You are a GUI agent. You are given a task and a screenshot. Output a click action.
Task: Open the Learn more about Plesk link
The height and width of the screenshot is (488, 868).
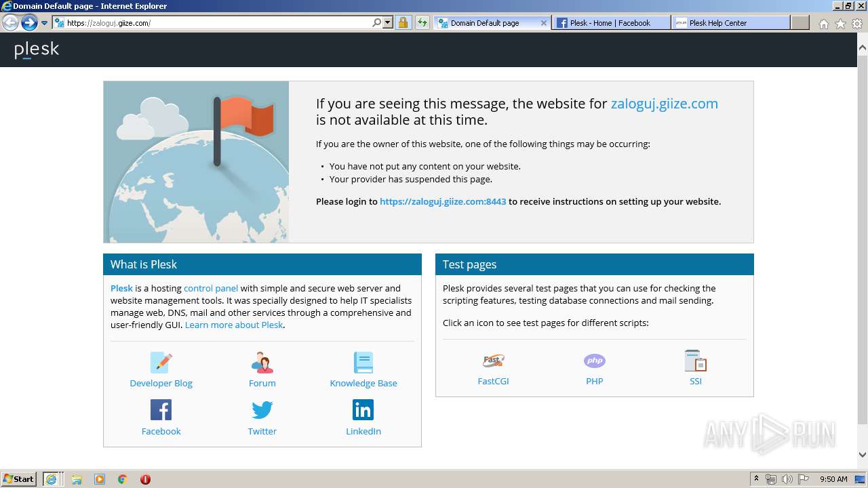point(234,325)
